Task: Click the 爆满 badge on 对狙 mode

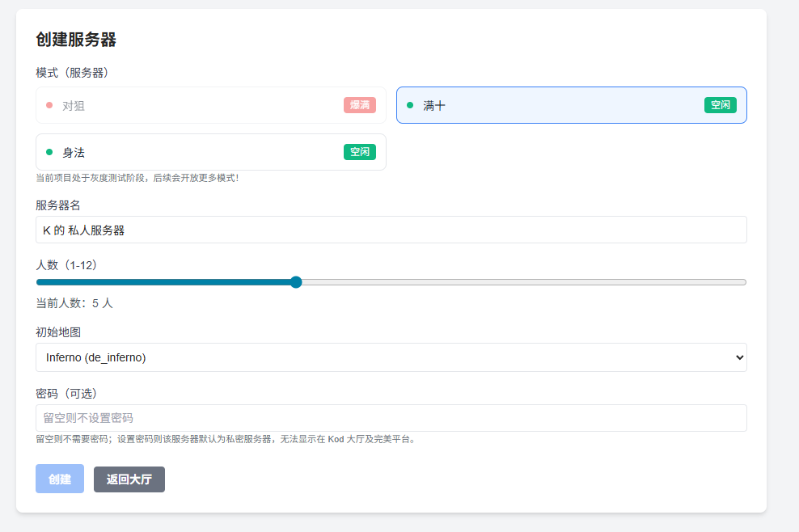Action: coord(360,105)
